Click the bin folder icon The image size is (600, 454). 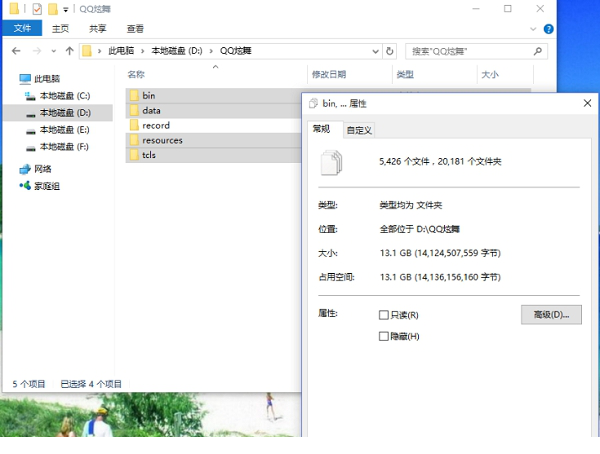(134, 95)
